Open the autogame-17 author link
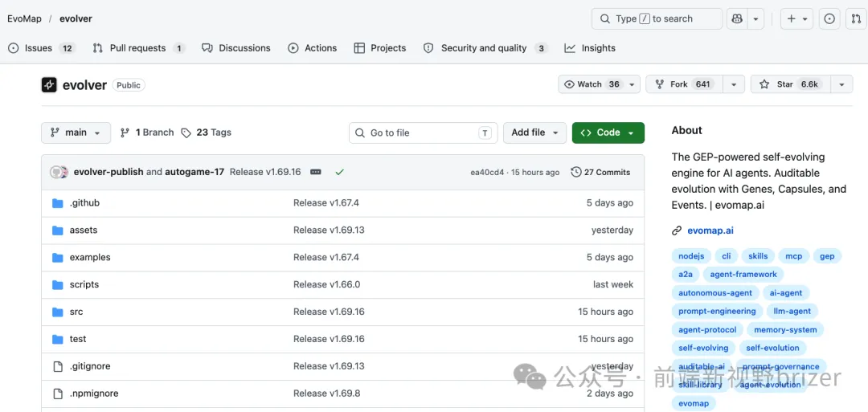Screen dimensions: 868x412 tap(194, 172)
